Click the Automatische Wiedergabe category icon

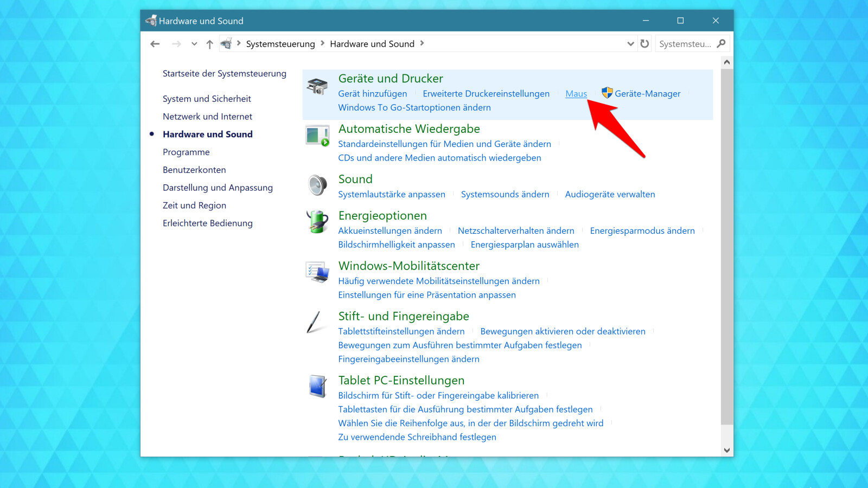click(317, 136)
